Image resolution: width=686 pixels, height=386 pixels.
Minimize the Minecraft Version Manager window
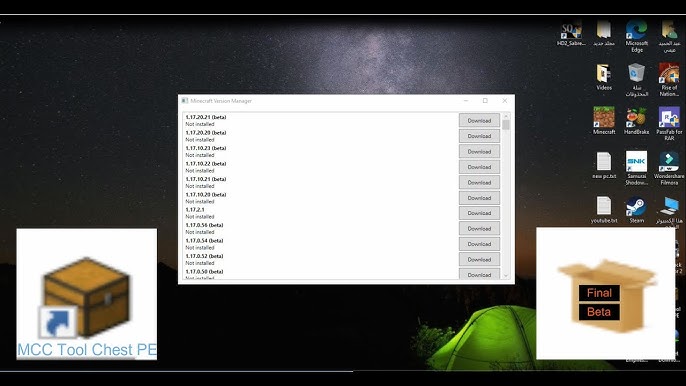466,101
